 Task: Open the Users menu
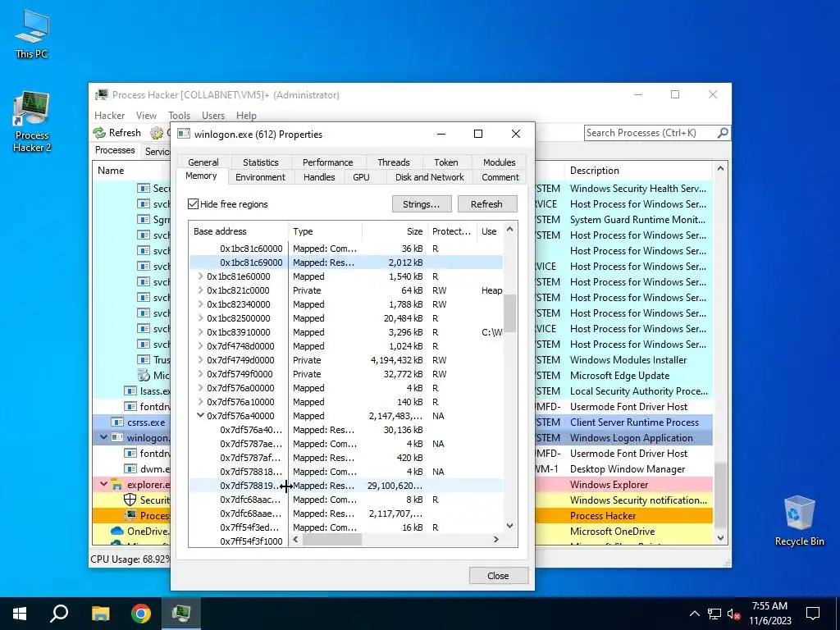212,116
